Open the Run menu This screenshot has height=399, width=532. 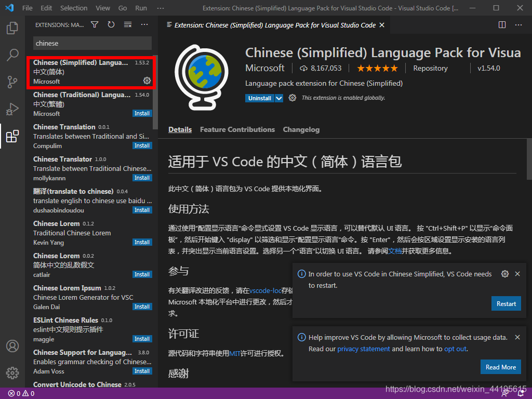[140, 8]
